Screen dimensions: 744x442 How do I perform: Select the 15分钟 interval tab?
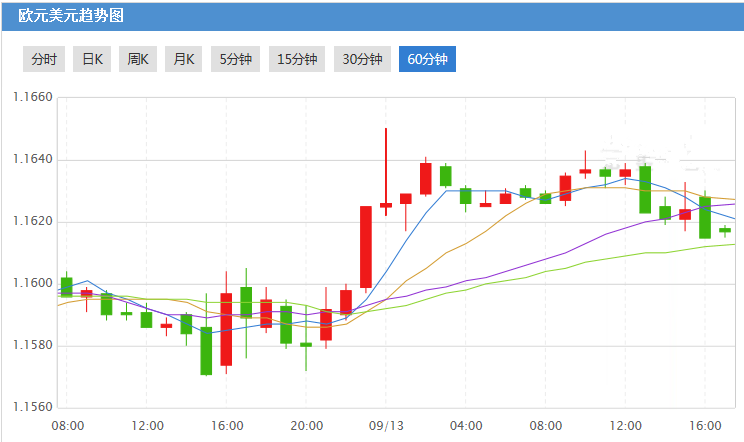point(297,60)
